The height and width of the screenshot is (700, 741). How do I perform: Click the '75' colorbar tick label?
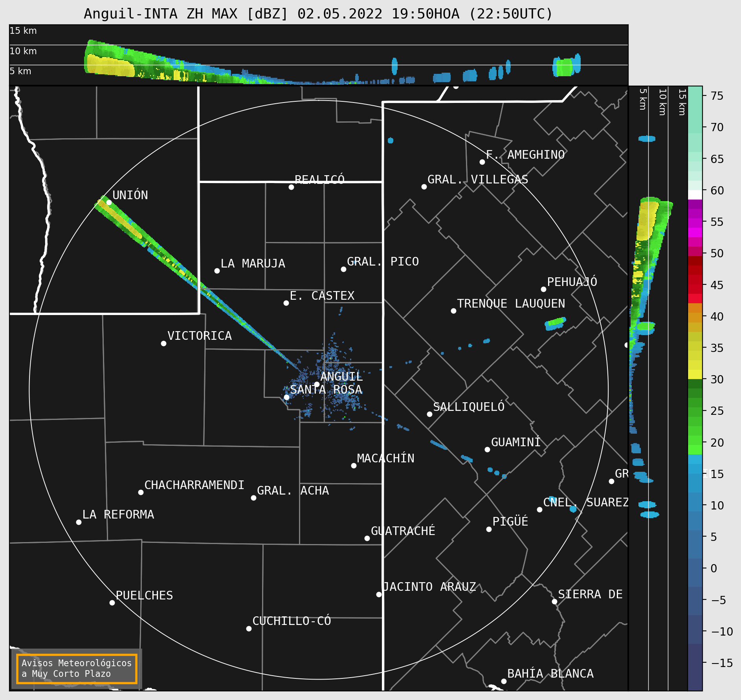click(x=717, y=96)
